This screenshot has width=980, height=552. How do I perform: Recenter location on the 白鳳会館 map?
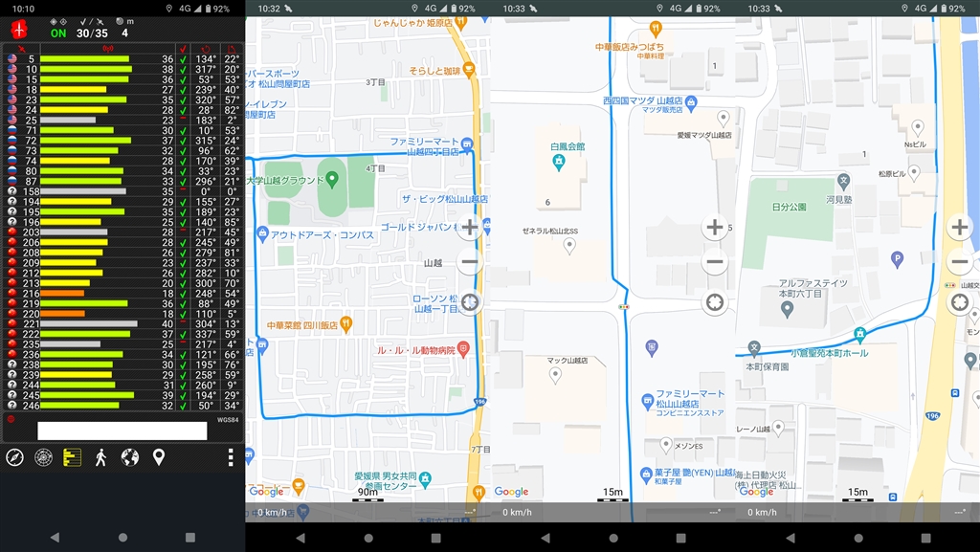click(x=715, y=303)
